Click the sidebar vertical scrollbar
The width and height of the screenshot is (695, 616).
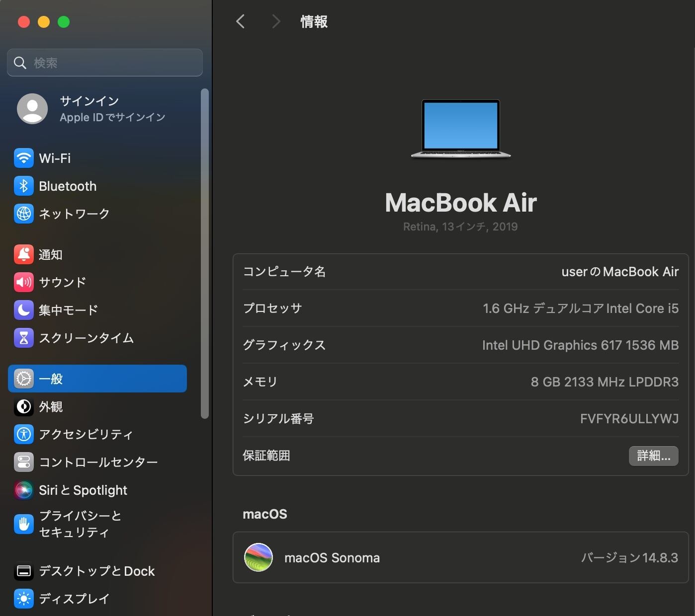click(x=204, y=253)
